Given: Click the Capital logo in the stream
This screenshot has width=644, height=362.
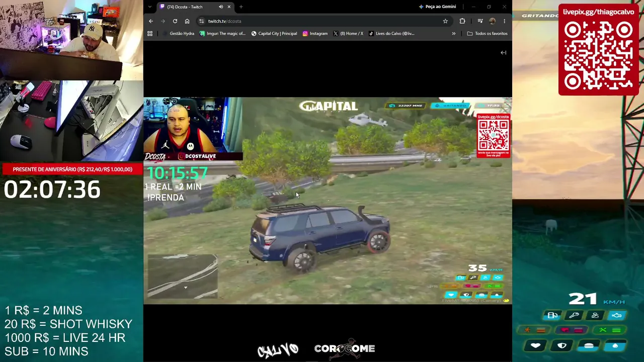Looking at the screenshot, I should click(328, 106).
